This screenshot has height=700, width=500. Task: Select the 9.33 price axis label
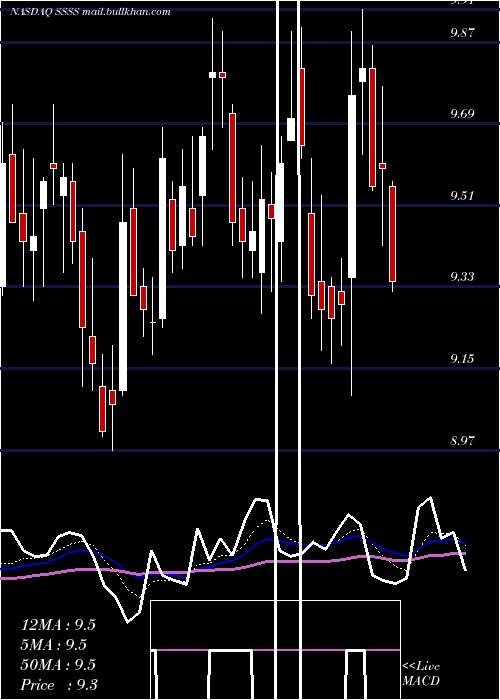(462, 277)
